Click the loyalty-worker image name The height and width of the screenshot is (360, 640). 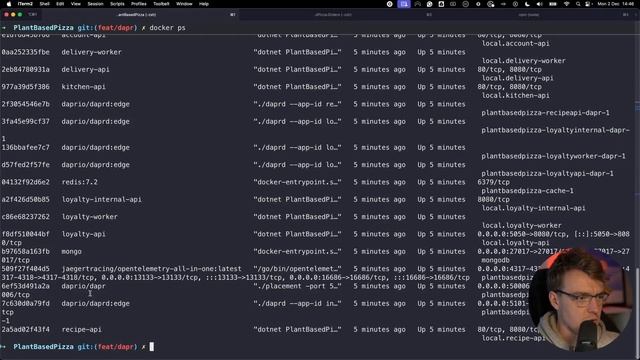point(89,217)
